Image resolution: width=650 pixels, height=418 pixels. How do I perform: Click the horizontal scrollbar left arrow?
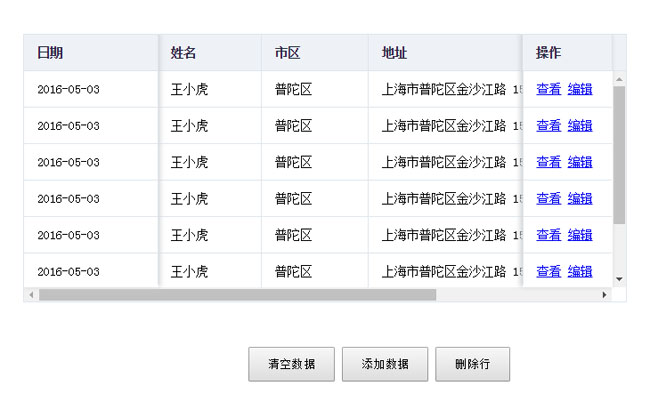(x=31, y=295)
